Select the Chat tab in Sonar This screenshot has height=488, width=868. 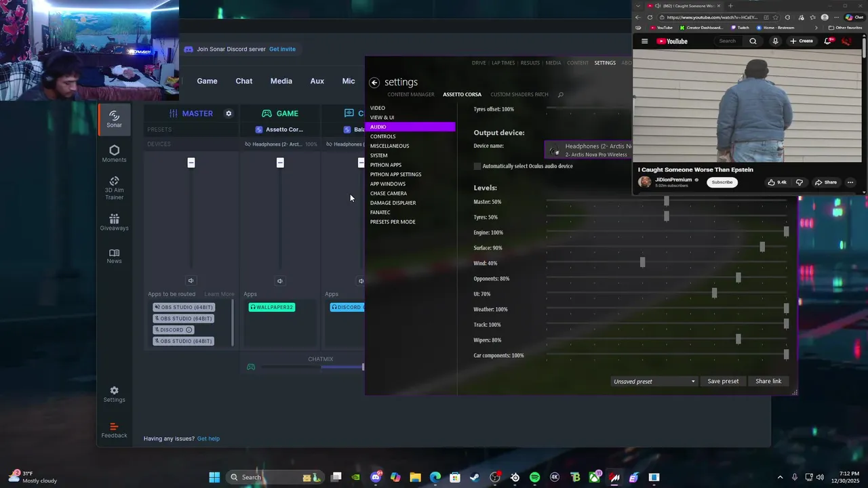[x=244, y=81]
